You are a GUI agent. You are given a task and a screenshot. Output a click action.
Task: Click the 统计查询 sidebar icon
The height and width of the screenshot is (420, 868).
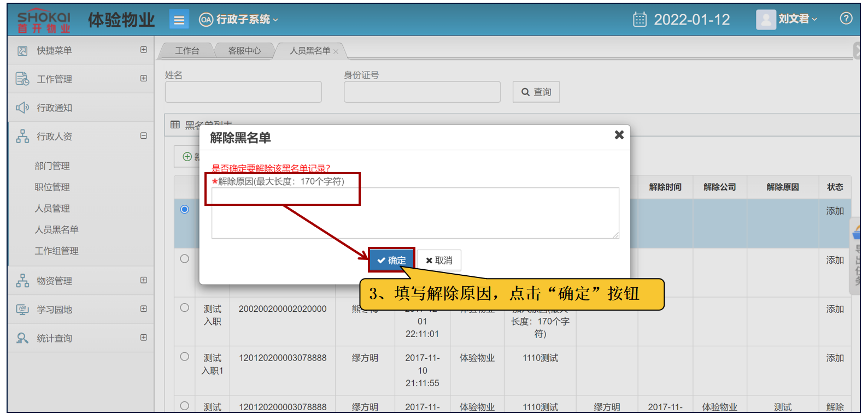(22, 338)
